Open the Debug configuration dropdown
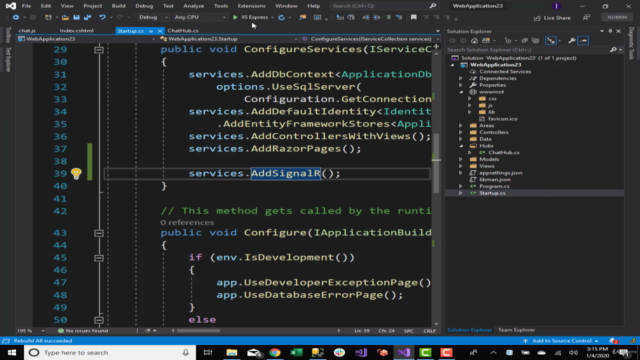The image size is (640, 360). (x=153, y=17)
